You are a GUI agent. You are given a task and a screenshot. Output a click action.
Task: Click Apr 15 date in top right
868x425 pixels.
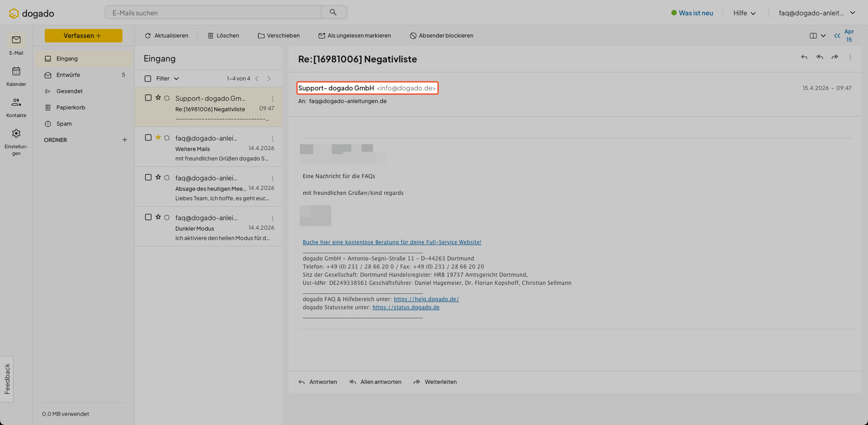[849, 36]
